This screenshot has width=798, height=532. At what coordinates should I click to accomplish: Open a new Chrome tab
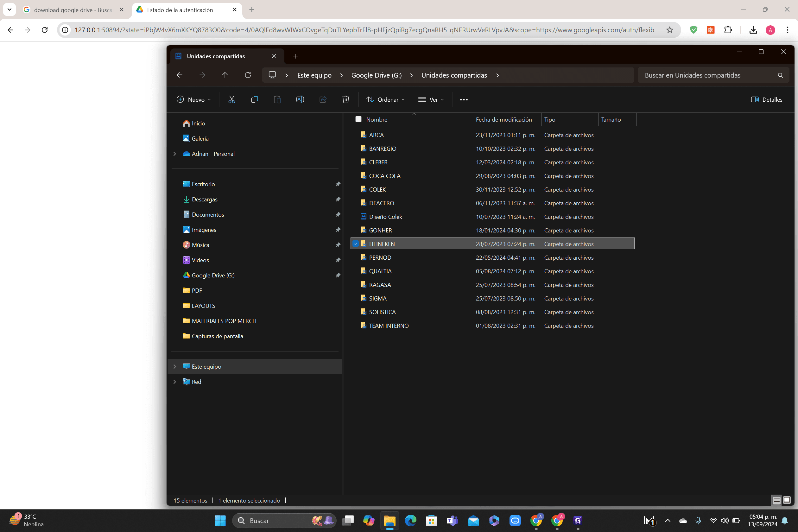tap(252, 9)
